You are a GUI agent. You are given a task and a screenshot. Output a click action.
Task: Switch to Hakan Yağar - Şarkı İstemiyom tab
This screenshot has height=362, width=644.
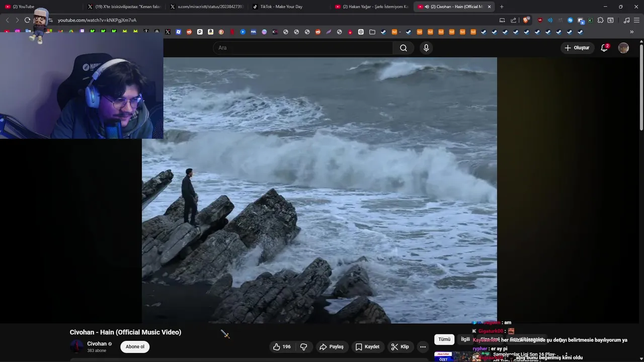click(372, 7)
